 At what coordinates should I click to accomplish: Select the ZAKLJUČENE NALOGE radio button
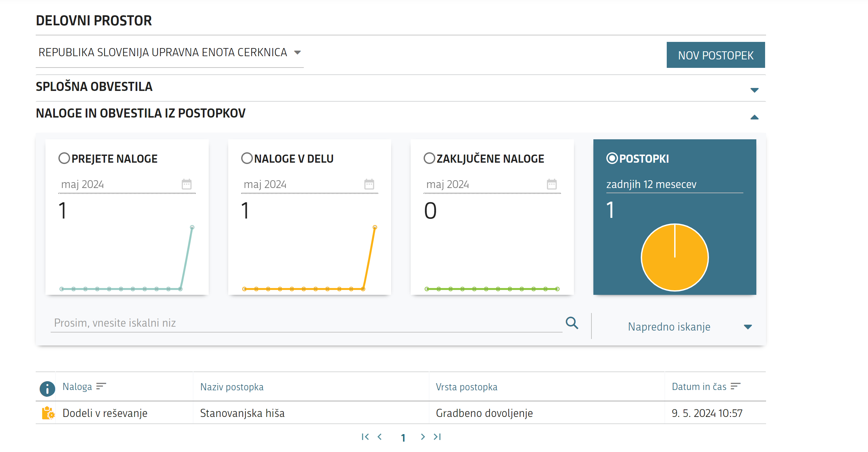pos(429,158)
